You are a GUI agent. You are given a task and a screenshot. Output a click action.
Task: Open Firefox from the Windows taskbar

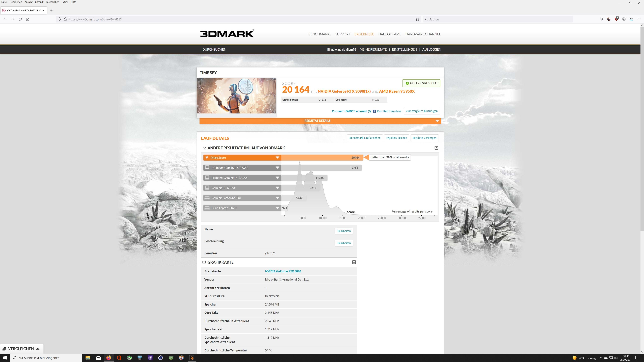(109, 358)
